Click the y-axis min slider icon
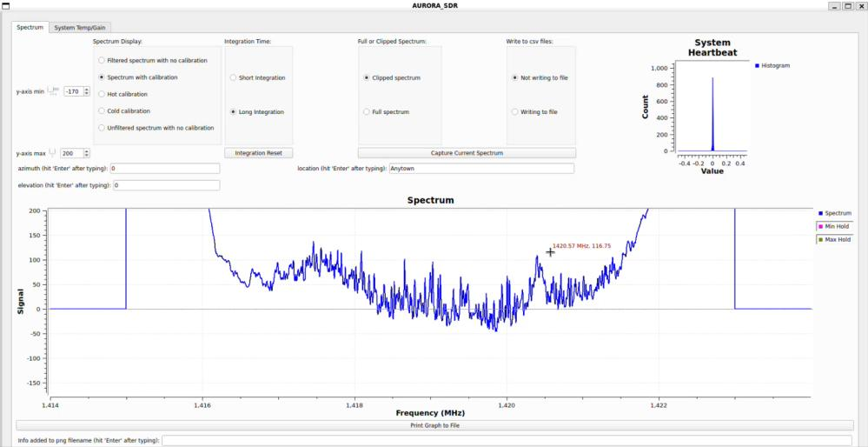This screenshot has height=447, width=868. coord(53,90)
